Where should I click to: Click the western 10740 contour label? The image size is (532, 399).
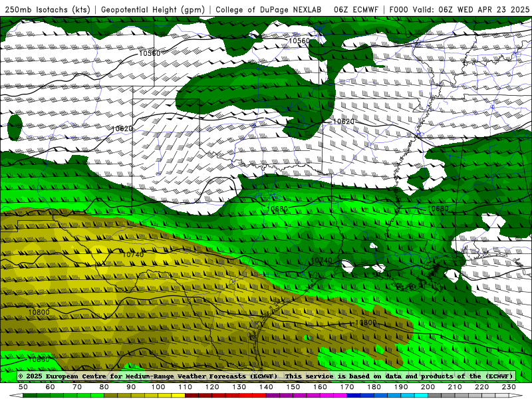[133, 254]
